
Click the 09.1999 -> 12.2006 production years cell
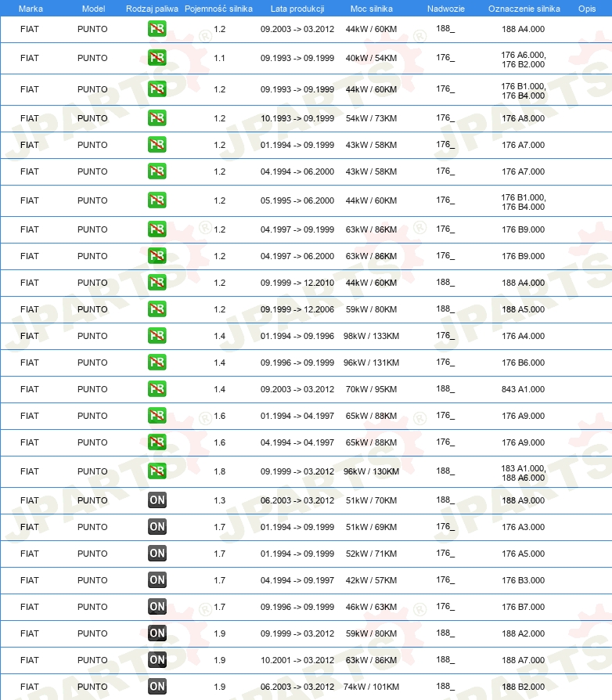pos(297,309)
